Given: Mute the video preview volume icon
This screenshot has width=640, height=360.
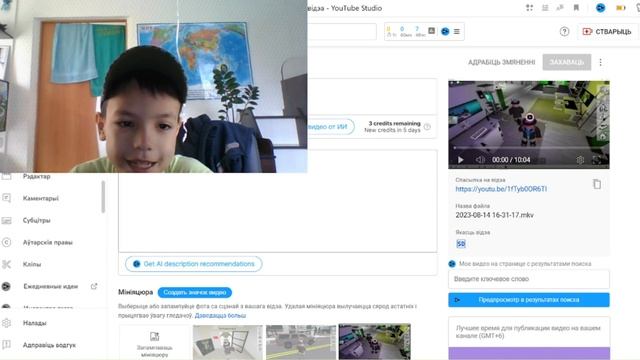Looking at the screenshot, I should pos(480,160).
